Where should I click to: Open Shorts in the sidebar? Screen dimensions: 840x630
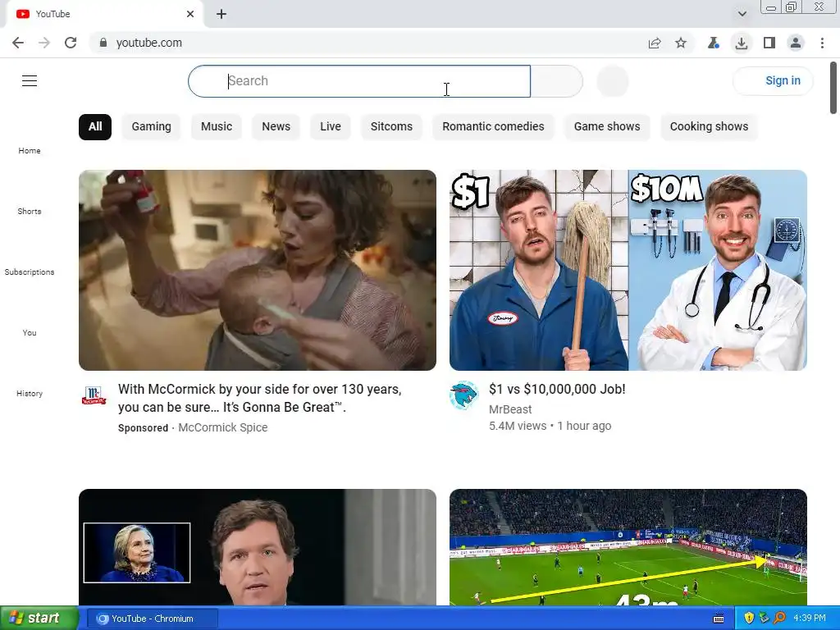point(30,211)
